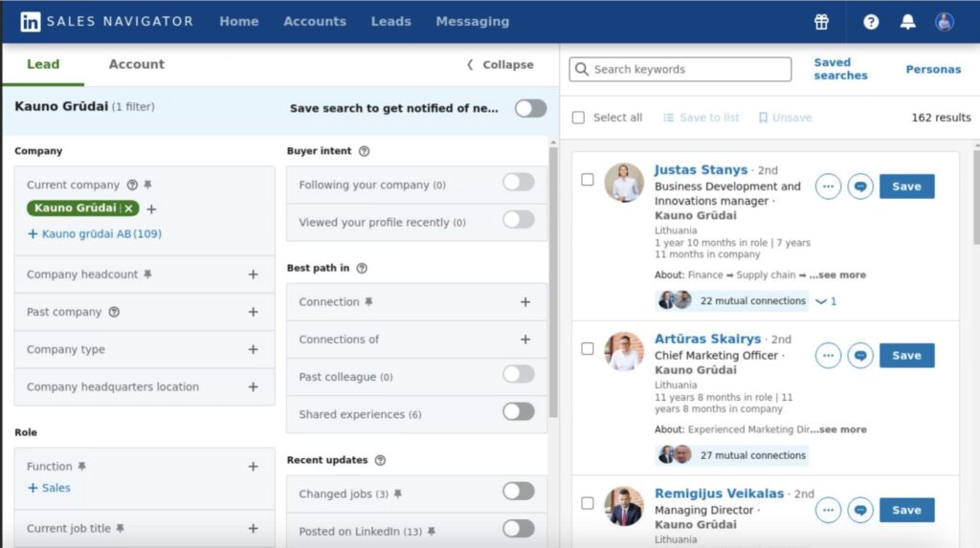The height and width of the screenshot is (548, 980).
Task: Select Artūras Skairys checkbox
Action: pos(588,349)
